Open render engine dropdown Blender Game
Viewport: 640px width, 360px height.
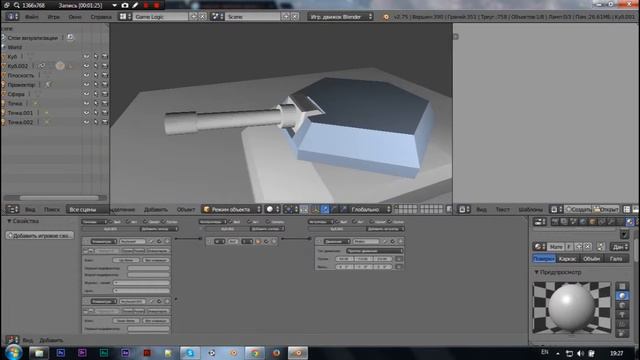(x=341, y=17)
